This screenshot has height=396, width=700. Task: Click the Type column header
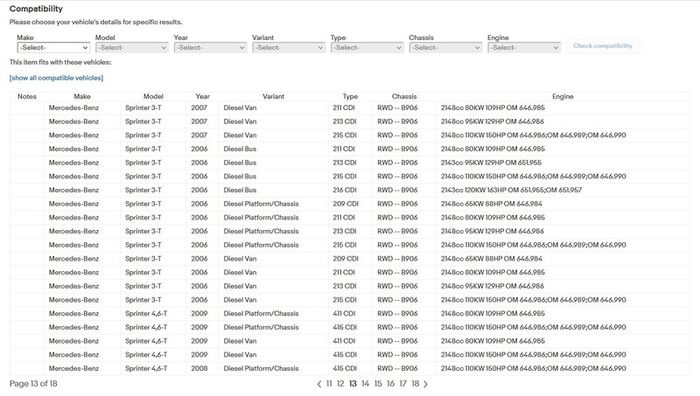point(350,96)
